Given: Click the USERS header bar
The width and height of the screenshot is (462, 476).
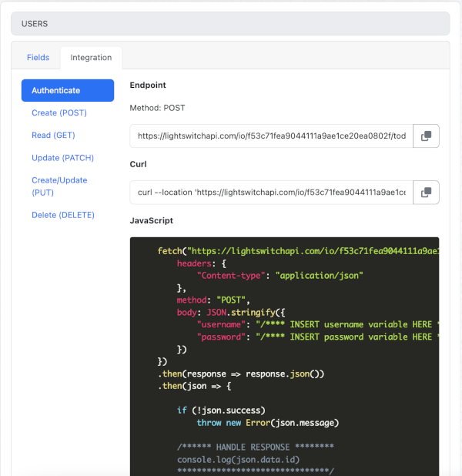Looking at the screenshot, I should pyautogui.click(x=230, y=24).
